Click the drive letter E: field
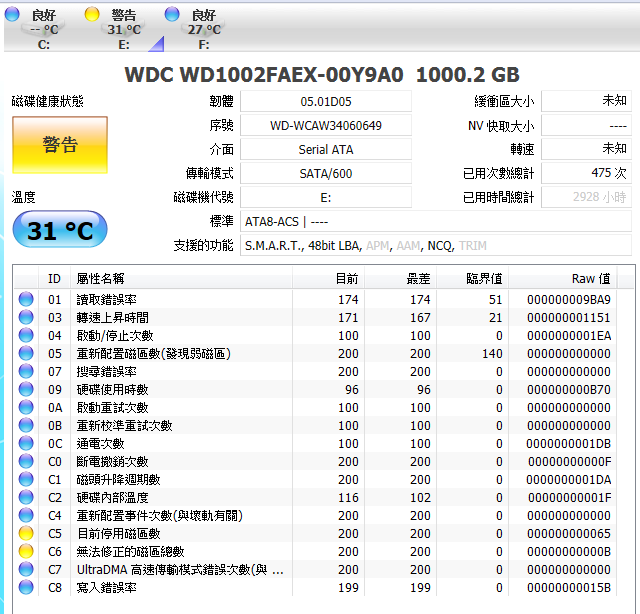Viewport: 640px width, 614px height. click(x=326, y=198)
